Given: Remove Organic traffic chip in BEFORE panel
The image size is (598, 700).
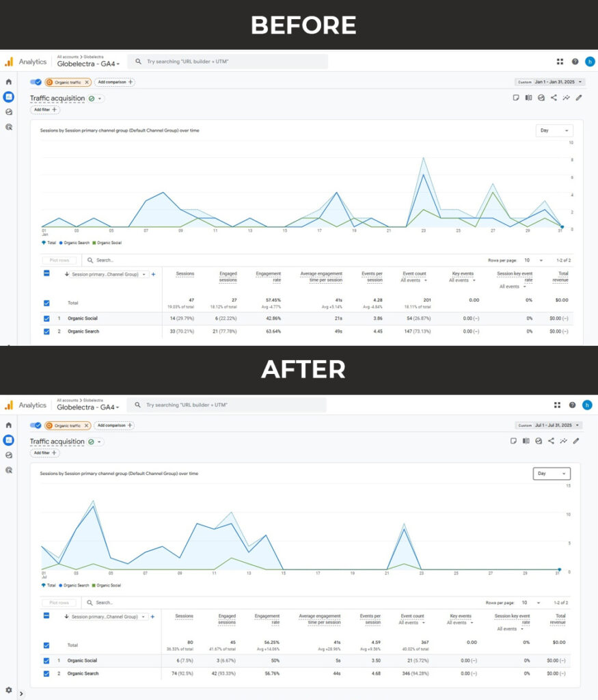Looking at the screenshot, I should coord(87,82).
